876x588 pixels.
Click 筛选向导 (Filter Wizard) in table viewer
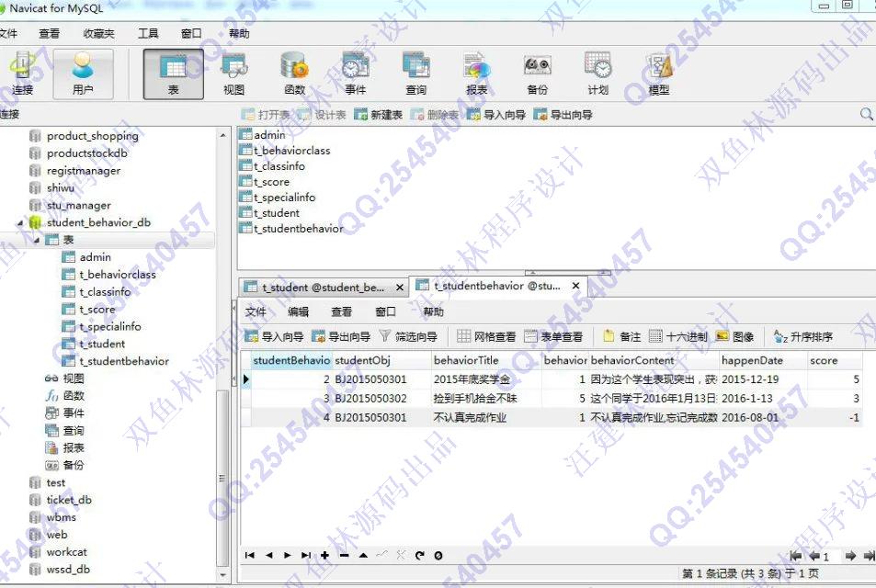pyautogui.click(x=408, y=336)
